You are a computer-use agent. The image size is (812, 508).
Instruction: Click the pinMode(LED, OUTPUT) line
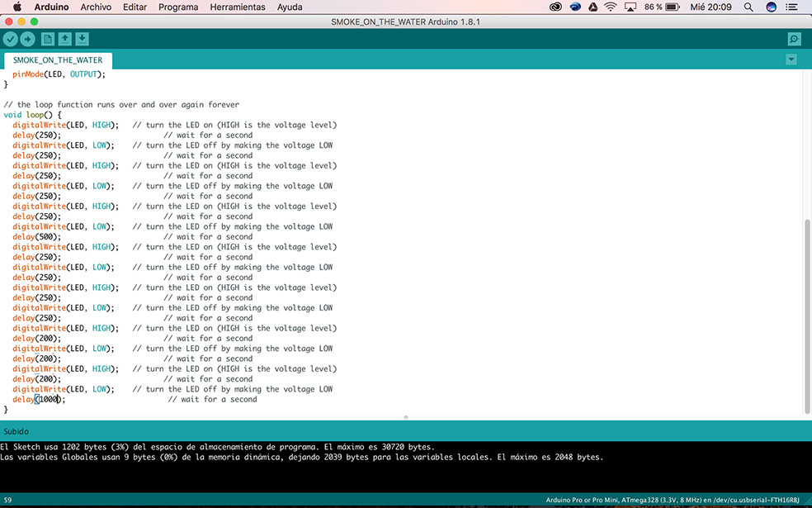click(x=59, y=74)
